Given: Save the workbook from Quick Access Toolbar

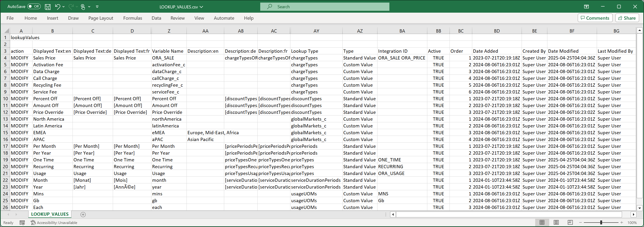Looking at the screenshot, I should tap(48, 7).
